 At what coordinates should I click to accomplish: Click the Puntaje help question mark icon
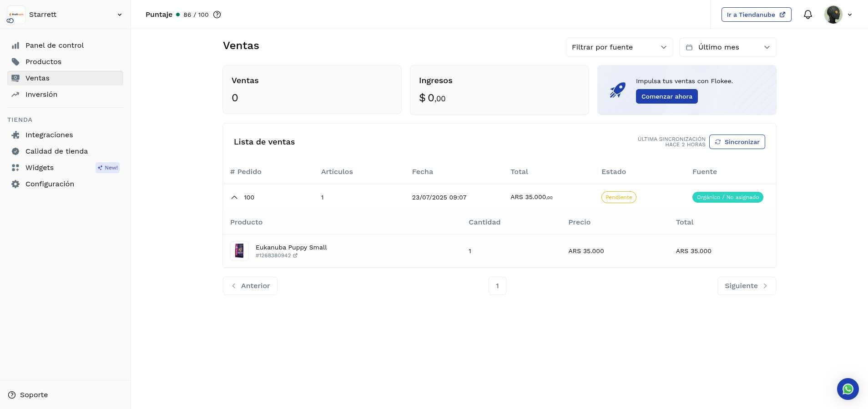pos(217,15)
